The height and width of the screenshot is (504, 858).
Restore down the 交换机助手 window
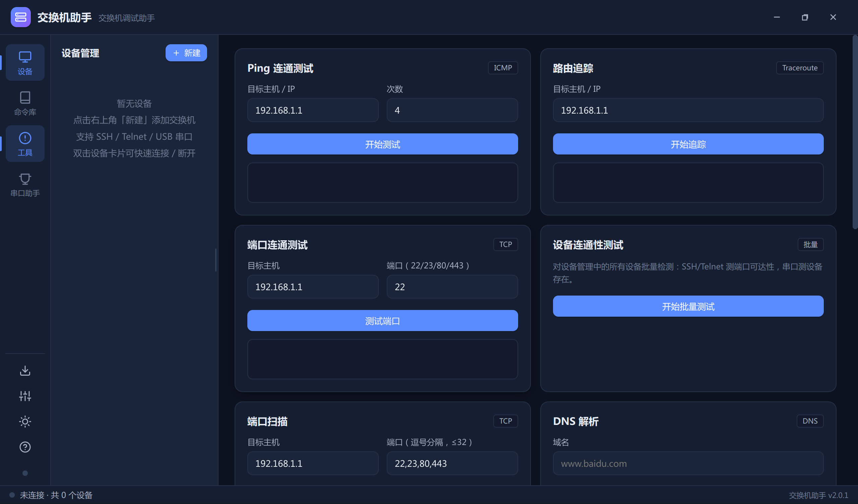(x=805, y=17)
